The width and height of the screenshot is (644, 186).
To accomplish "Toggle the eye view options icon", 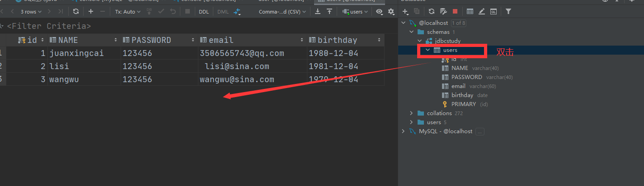I will (379, 12).
